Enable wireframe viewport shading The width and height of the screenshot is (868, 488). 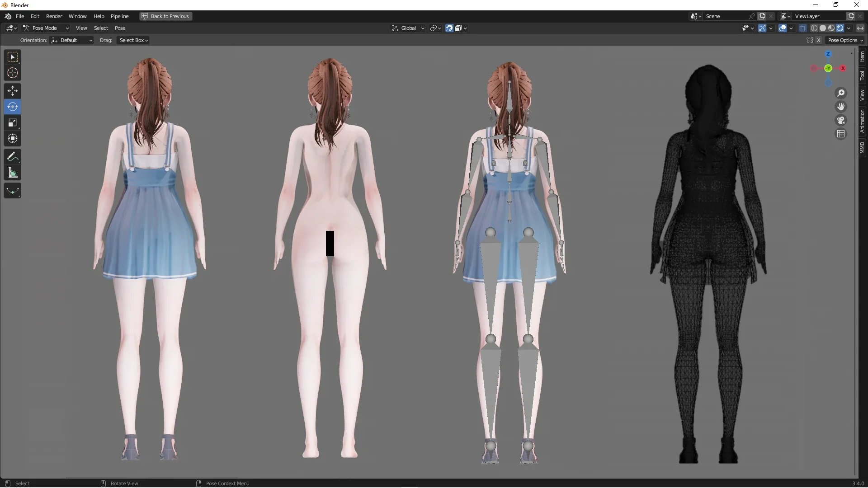click(814, 28)
